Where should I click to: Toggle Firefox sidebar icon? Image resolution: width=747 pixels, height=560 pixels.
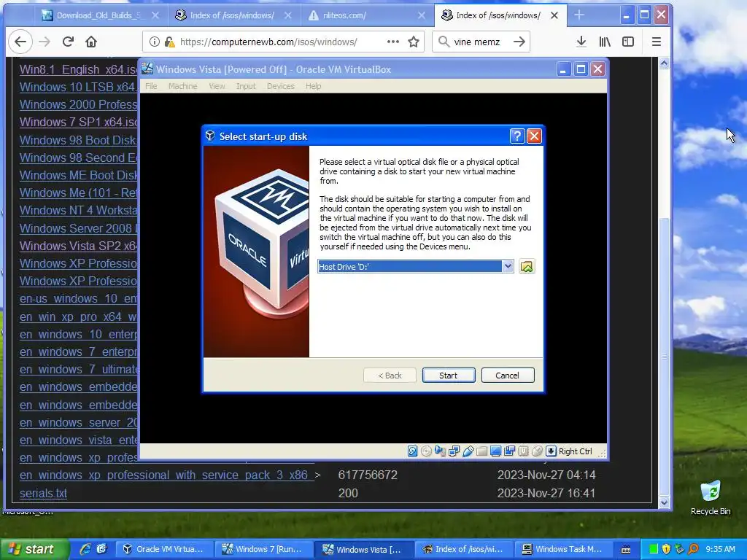click(x=628, y=42)
